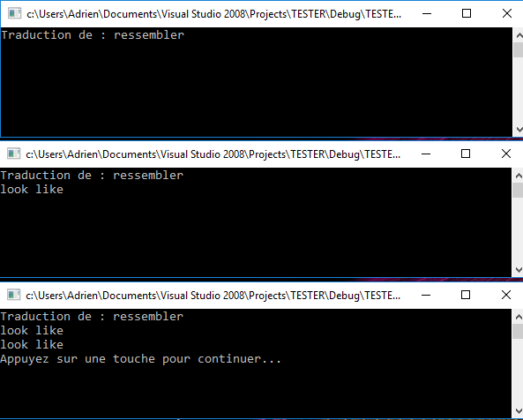Click the middle console window's app icon
523x420 pixels.
(14, 154)
